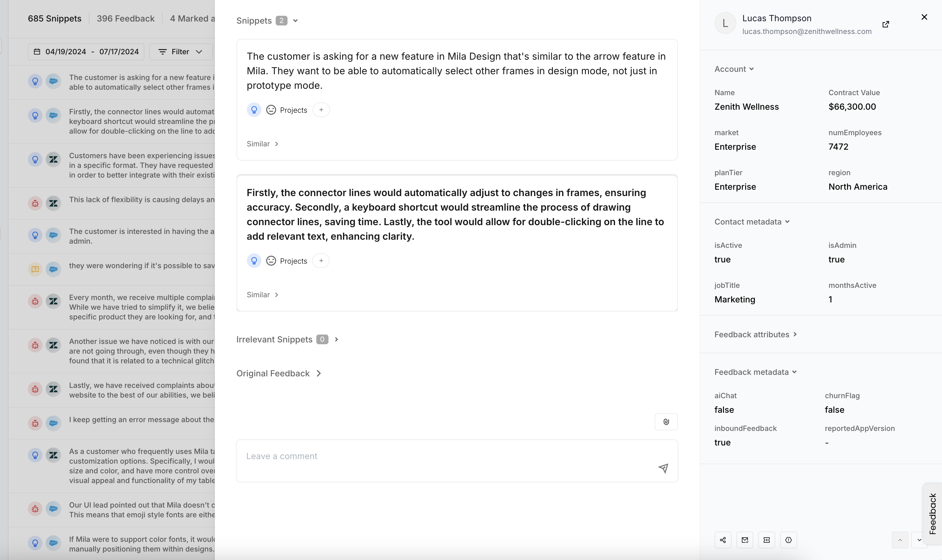This screenshot has width=942, height=560.
Task: Open the date range picker 04/19/2024
Action: [86, 52]
